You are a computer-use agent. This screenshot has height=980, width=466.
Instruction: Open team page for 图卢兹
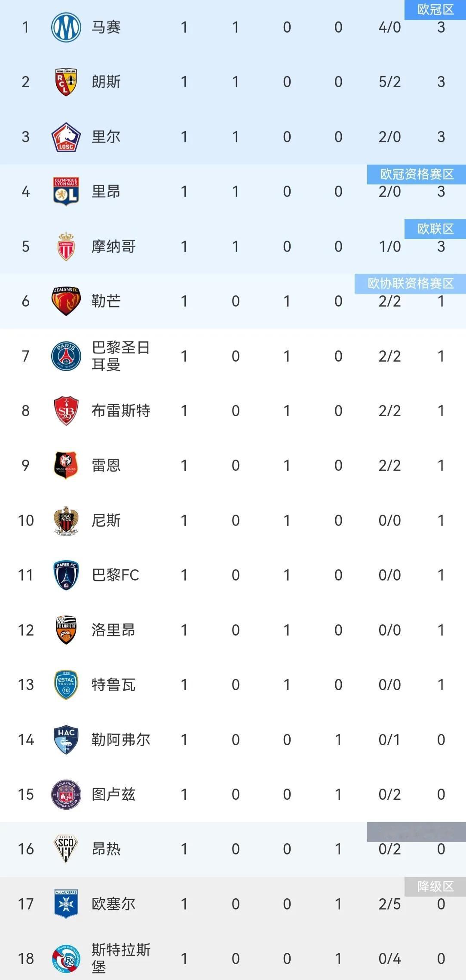pyautogui.click(x=113, y=794)
